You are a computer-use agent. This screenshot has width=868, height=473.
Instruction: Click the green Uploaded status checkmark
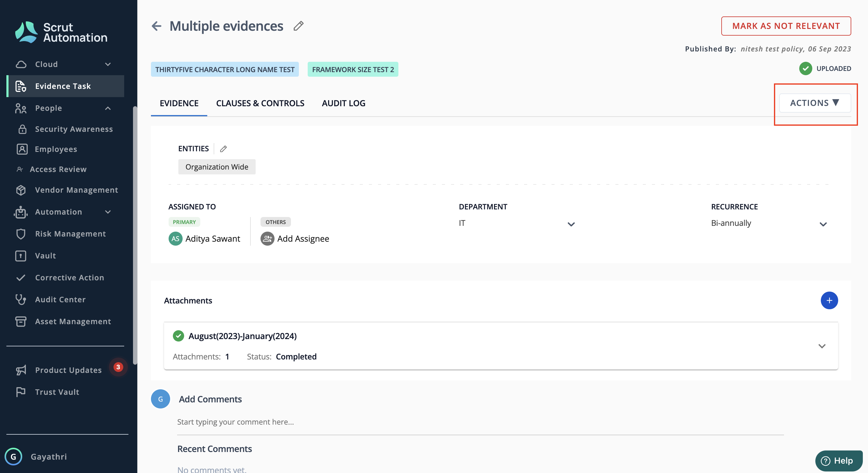[x=806, y=68]
